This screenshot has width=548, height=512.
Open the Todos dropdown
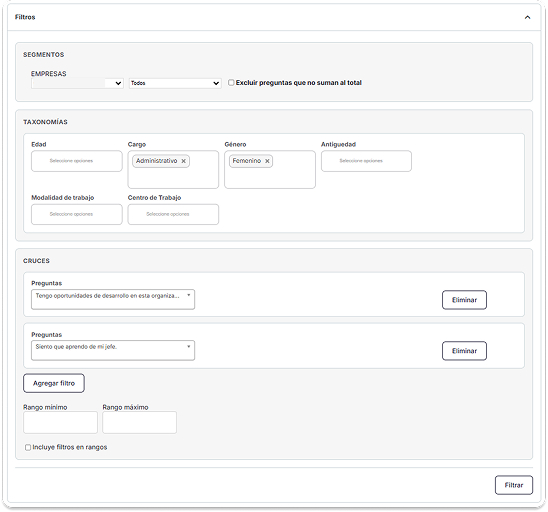coord(175,83)
